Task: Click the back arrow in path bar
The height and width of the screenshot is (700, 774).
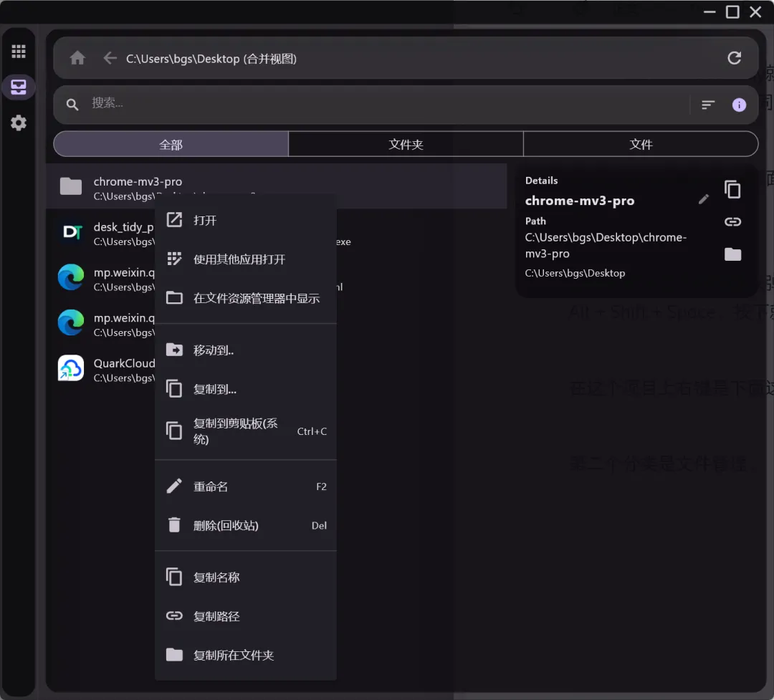Action: pyautogui.click(x=110, y=58)
